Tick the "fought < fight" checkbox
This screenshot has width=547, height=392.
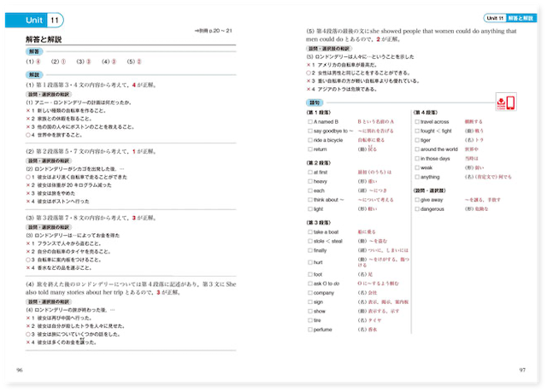point(417,131)
